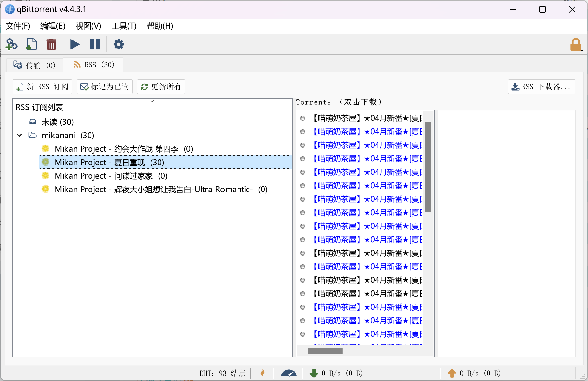Click the 辉夜大小姐 feed icon
This screenshot has height=381, width=588.
pos(46,189)
